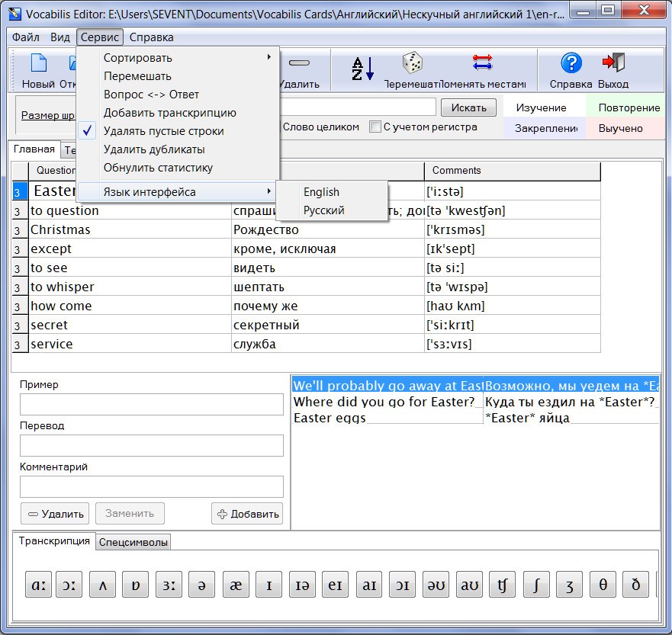672x635 pixels.
Task: Insert the æ transcription symbol
Action: (236, 585)
